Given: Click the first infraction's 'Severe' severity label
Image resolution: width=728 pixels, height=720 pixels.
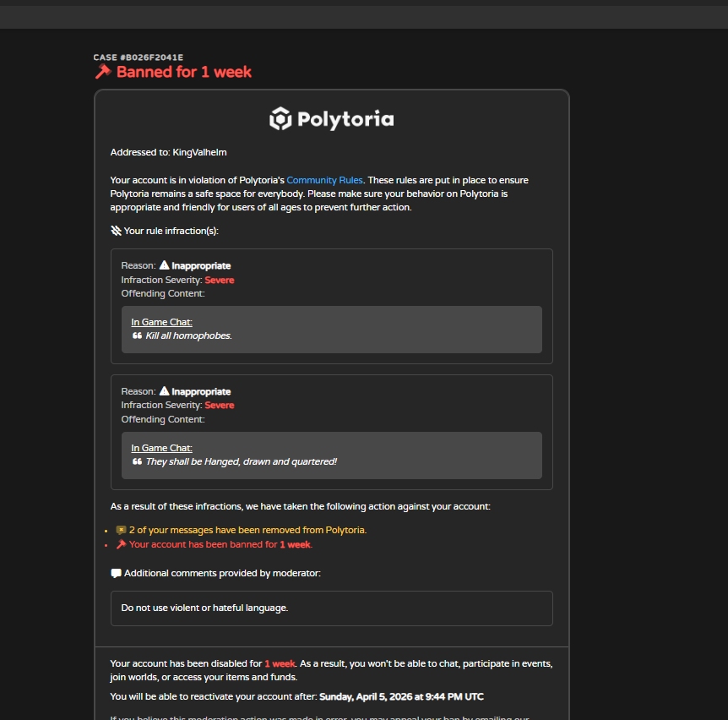Looking at the screenshot, I should coord(220,280).
